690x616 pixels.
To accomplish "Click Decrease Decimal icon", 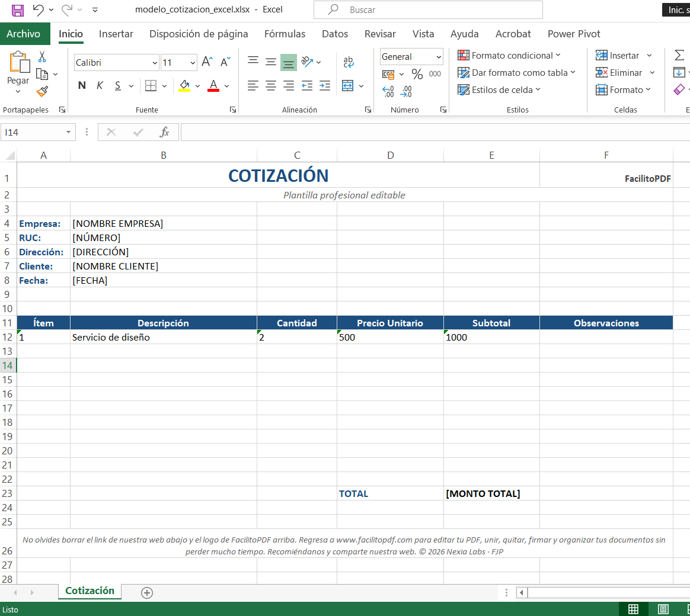I will [406, 91].
